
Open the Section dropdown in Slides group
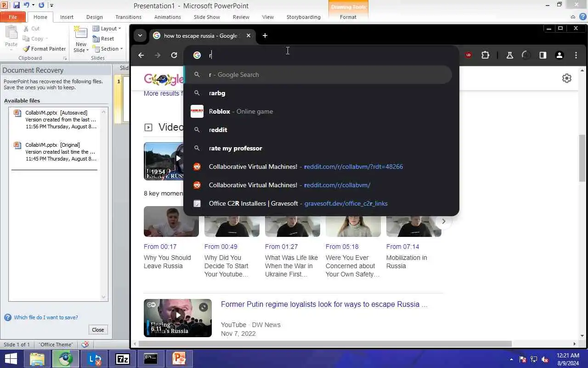coord(107,49)
